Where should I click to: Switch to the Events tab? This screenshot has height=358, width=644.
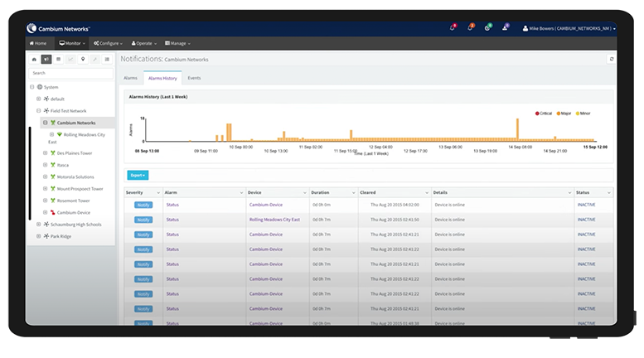(x=194, y=78)
